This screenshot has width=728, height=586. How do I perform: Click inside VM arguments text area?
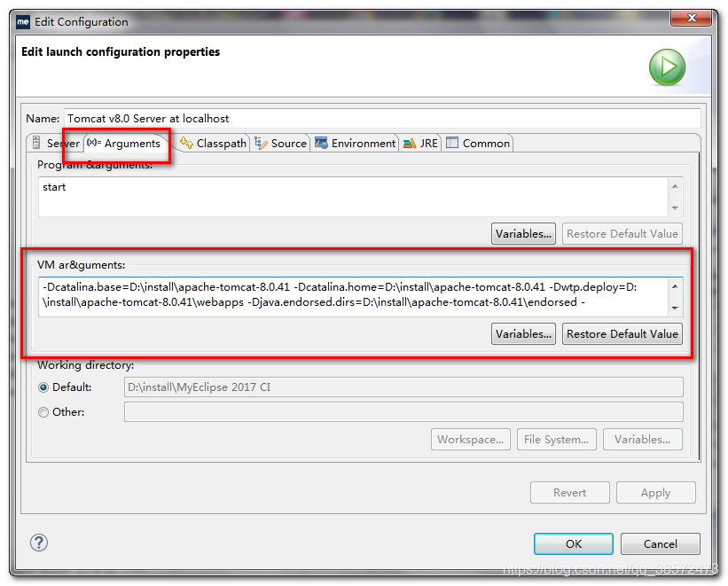coord(353,297)
